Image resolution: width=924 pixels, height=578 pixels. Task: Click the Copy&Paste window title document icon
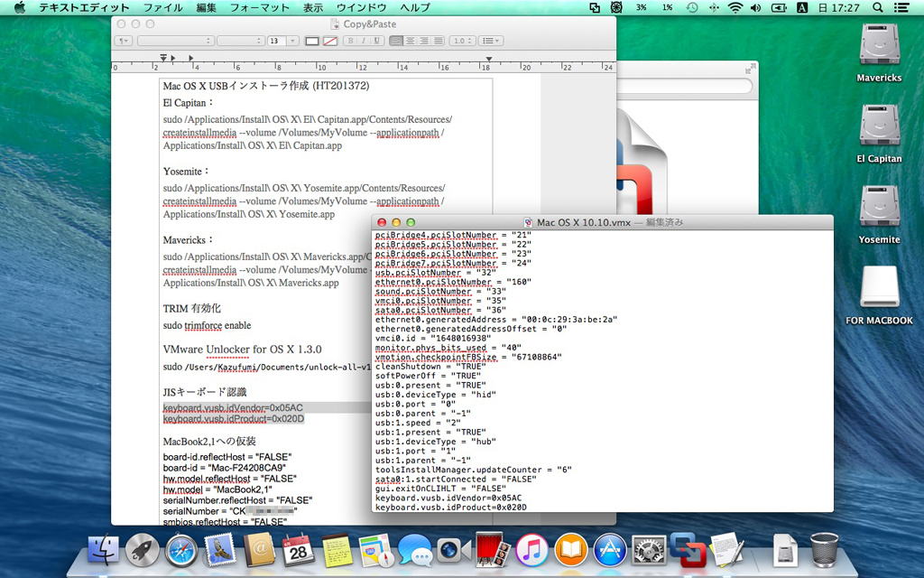335,24
